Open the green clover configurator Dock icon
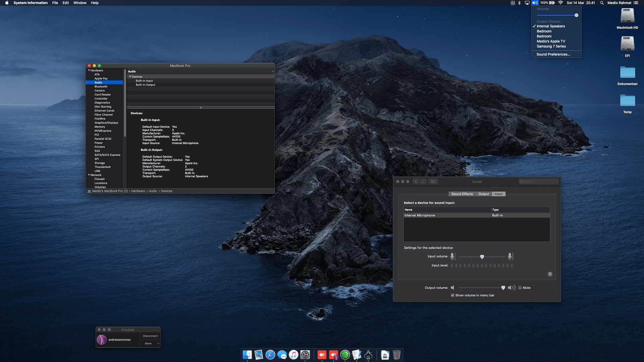 tap(345, 355)
